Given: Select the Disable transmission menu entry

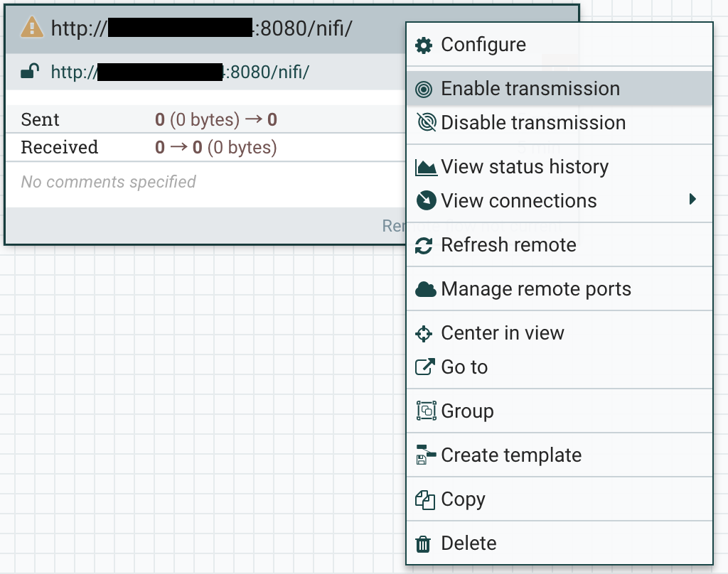Looking at the screenshot, I should (560, 123).
